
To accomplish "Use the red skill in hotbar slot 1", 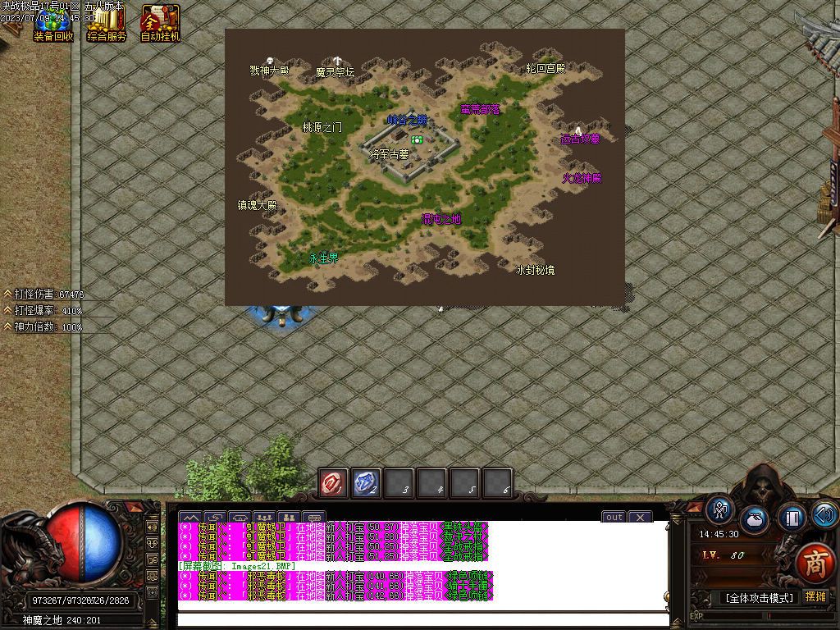I will pos(333,483).
